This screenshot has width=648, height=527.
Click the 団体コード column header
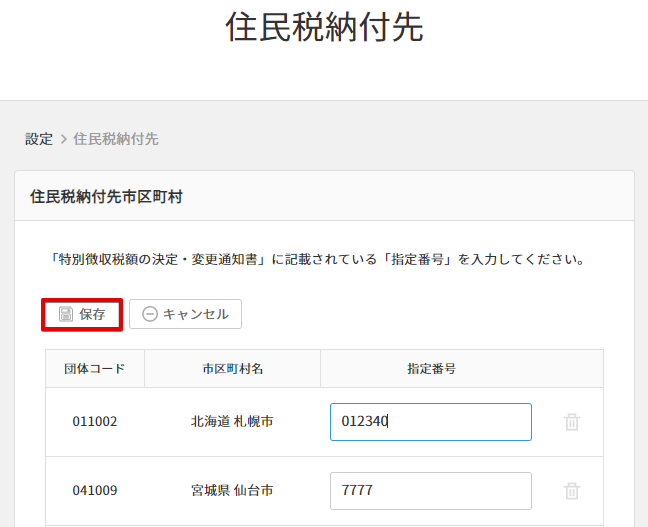(95, 369)
